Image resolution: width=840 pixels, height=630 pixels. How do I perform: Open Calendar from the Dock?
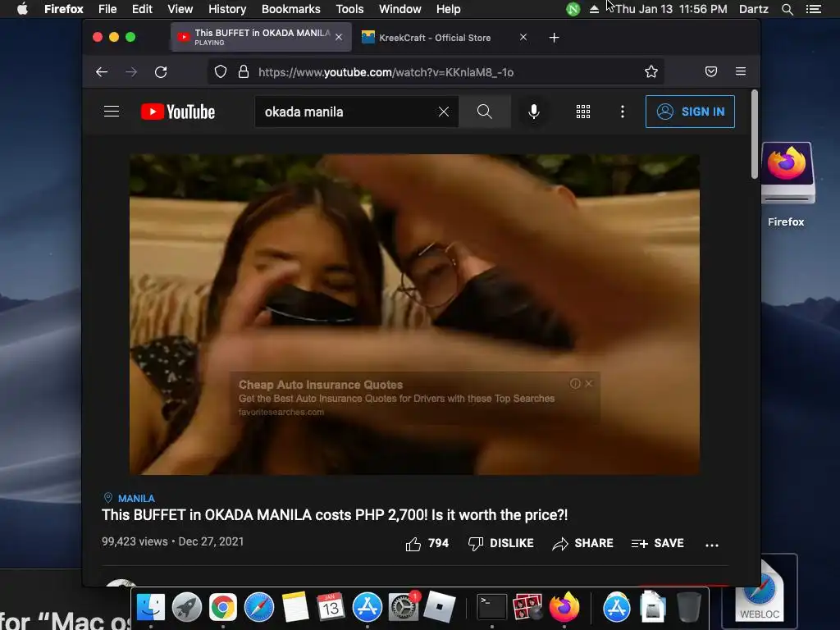[331, 607]
